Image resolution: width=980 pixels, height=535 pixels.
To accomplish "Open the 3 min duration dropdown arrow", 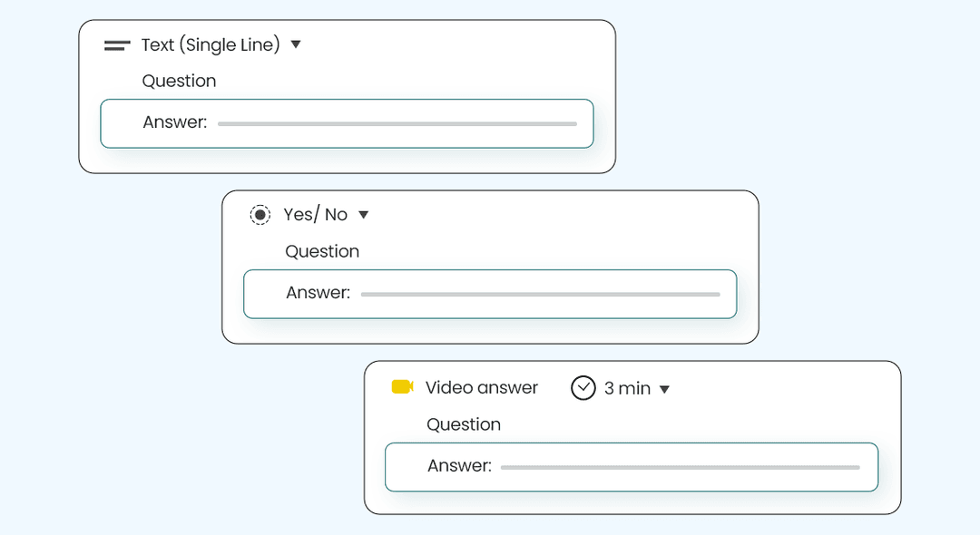I will 664,389.
